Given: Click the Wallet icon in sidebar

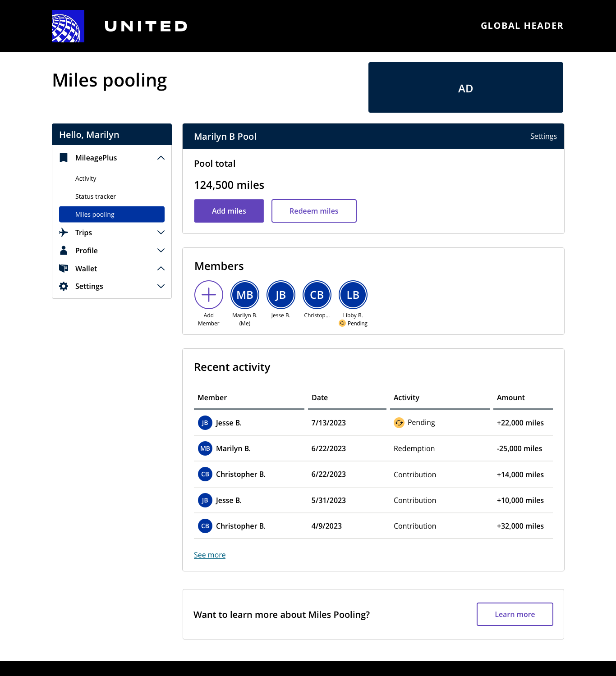Looking at the screenshot, I should coord(64,269).
